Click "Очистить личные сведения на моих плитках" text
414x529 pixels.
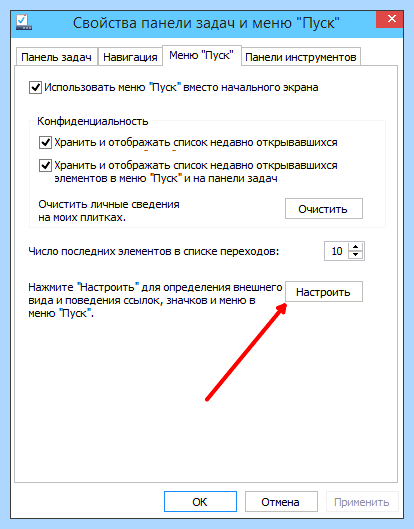[109, 211]
